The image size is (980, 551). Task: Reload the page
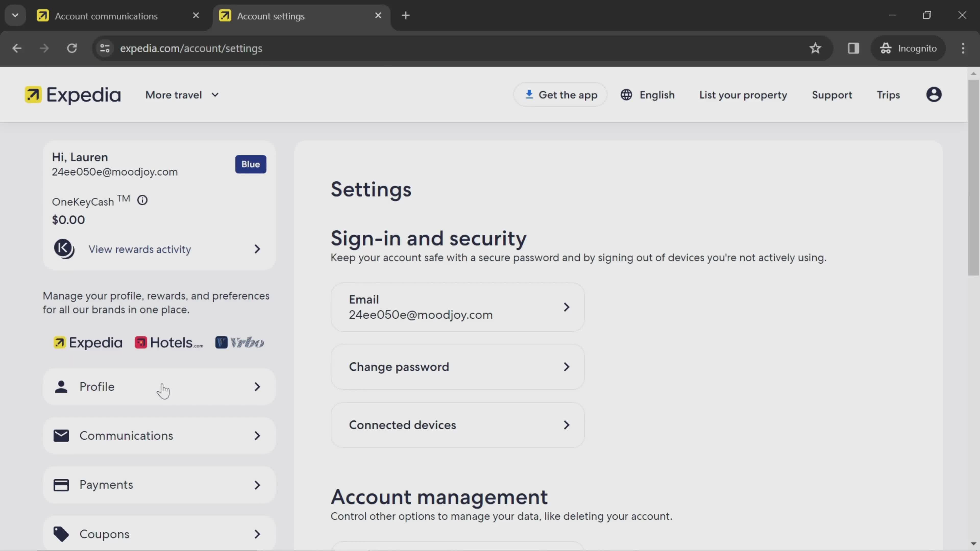coord(72,48)
